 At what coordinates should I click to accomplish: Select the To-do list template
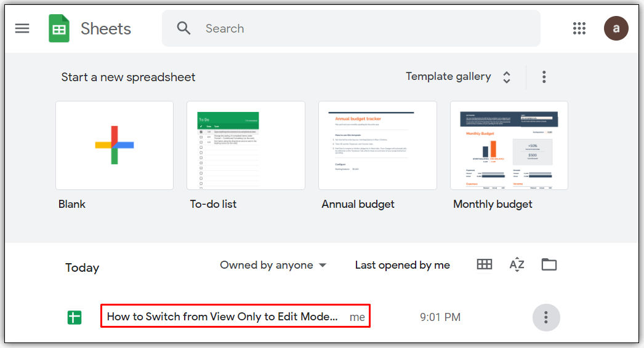coord(246,146)
